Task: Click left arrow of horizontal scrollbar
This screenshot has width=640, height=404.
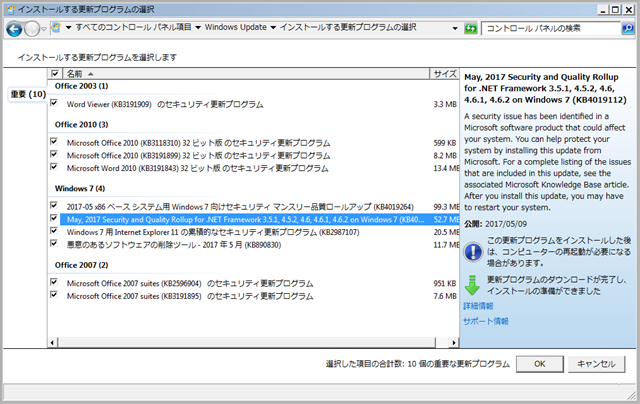Action: point(52,343)
